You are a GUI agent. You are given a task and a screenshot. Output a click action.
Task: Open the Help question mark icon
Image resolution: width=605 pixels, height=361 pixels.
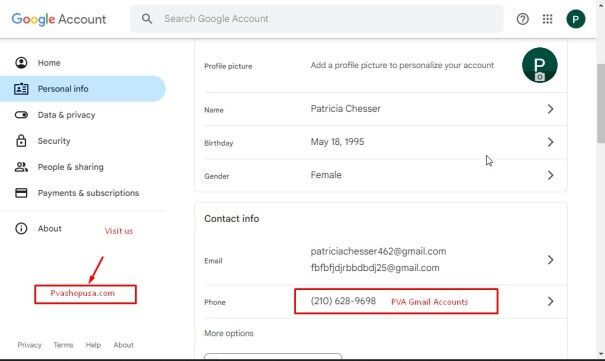coord(522,19)
